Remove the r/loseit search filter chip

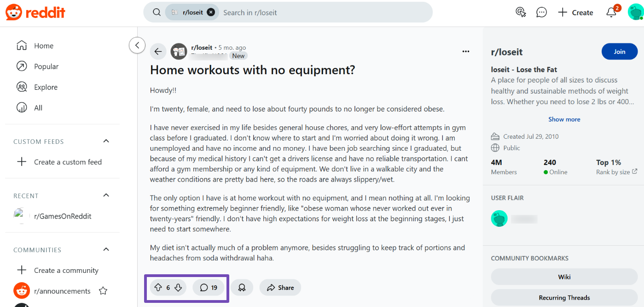pos(211,12)
